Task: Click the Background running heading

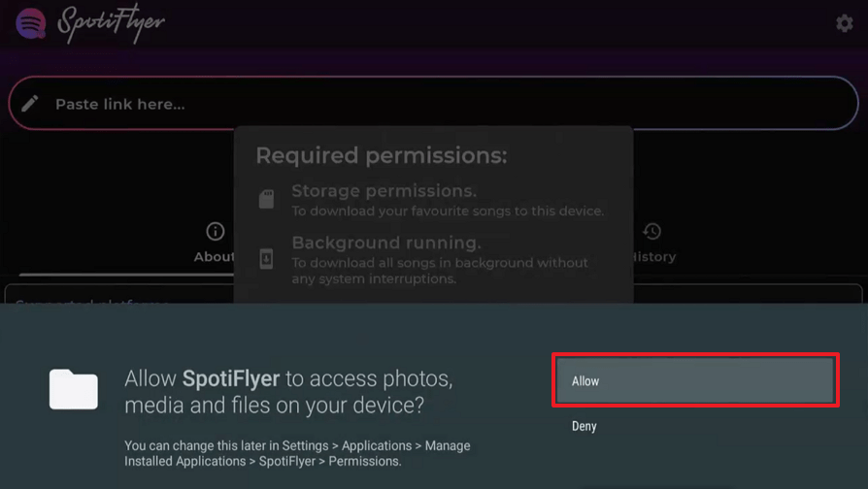Action: [x=386, y=243]
